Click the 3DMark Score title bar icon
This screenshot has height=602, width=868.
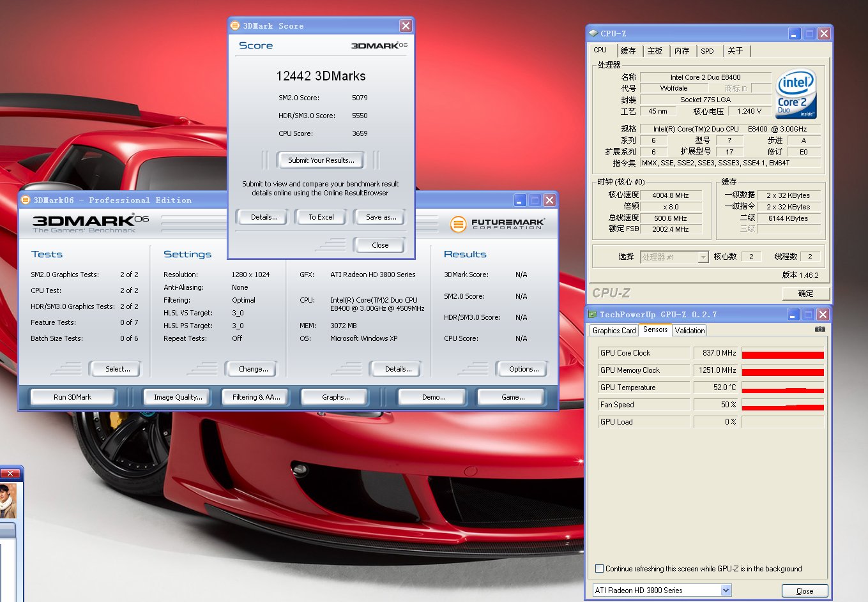tap(234, 26)
